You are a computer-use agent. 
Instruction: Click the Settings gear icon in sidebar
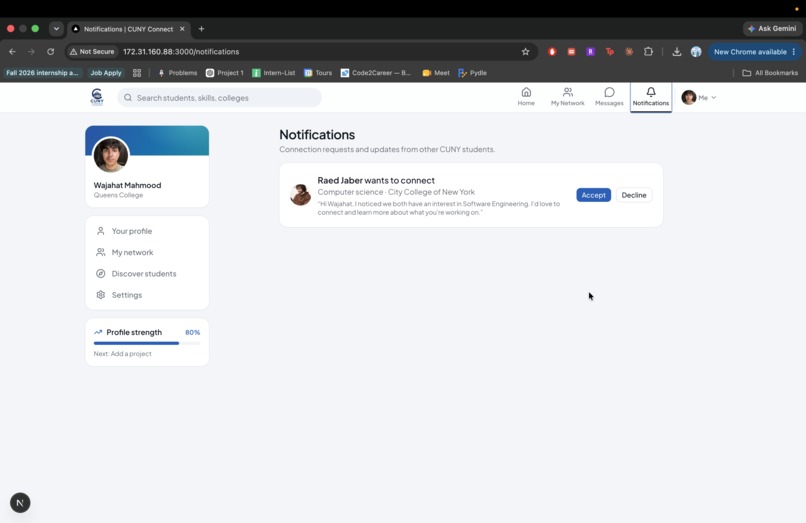pyautogui.click(x=101, y=295)
